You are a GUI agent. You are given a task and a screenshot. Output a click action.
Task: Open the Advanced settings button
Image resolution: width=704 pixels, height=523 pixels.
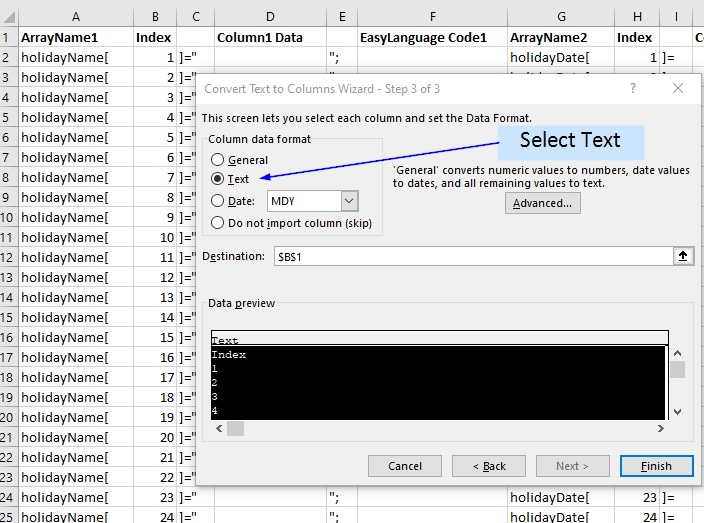point(542,203)
